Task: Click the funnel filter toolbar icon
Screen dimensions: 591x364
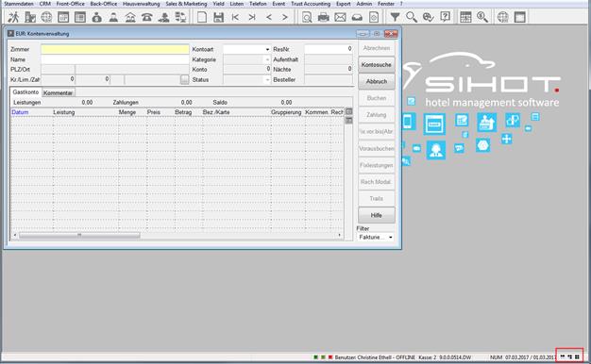Action: [395, 17]
